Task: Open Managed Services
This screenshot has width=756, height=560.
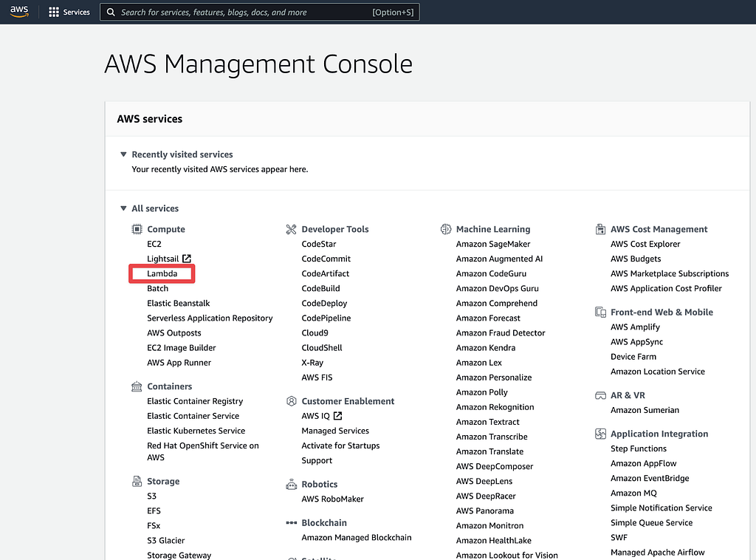Action: click(335, 431)
